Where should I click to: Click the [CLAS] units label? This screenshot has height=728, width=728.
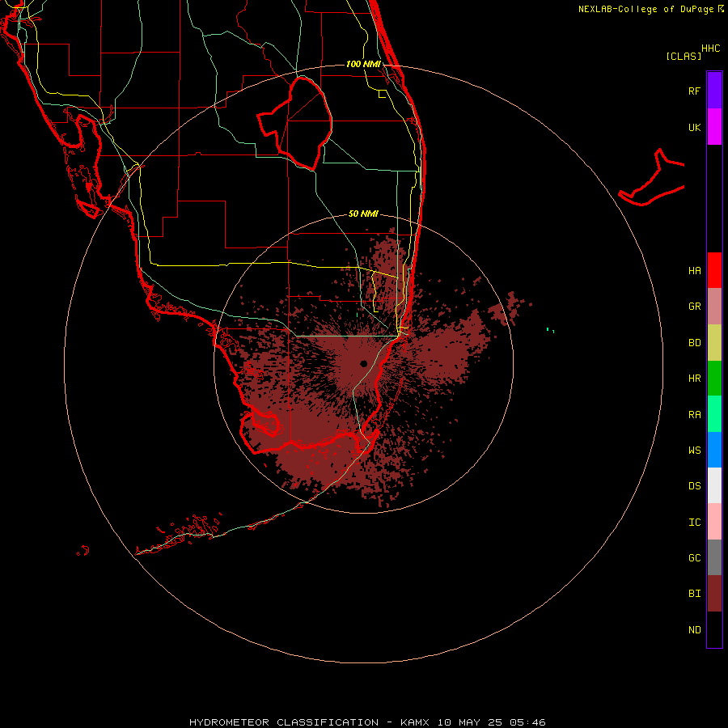point(684,56)
